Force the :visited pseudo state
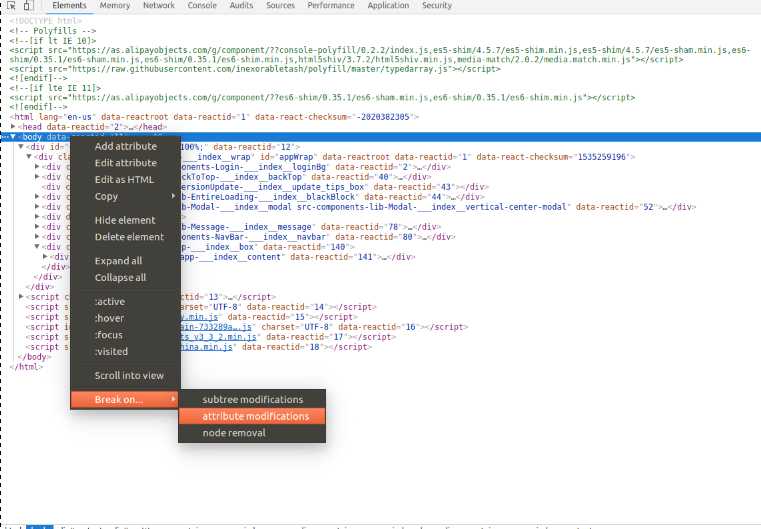Viewport: 761px width, 529px height. pos(126,351)
